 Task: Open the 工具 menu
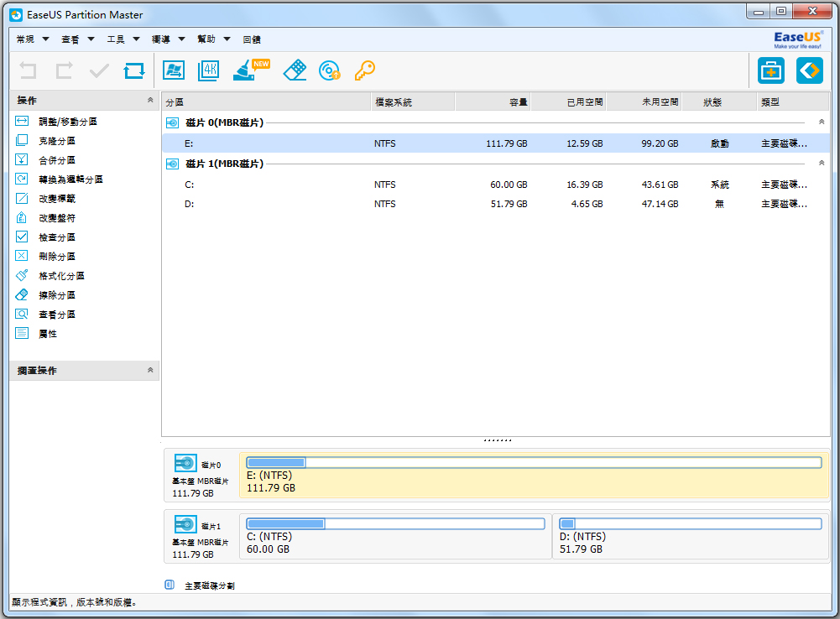coord(123,39)
